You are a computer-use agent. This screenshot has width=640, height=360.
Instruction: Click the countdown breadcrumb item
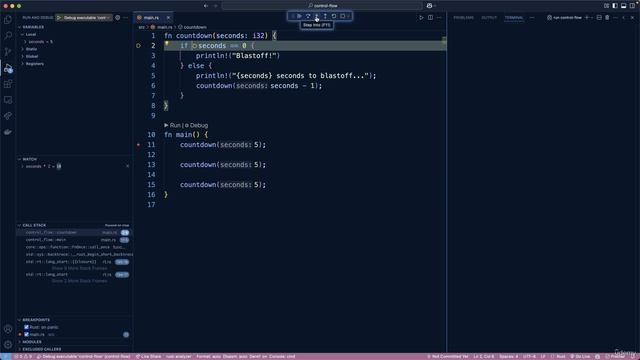[x=192, y=27]
